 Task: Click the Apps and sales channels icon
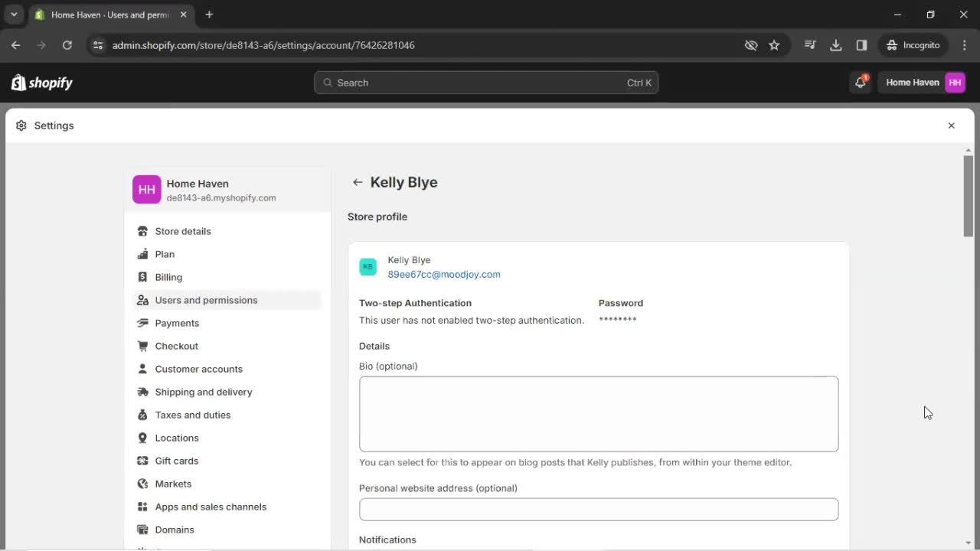[142, 507]
